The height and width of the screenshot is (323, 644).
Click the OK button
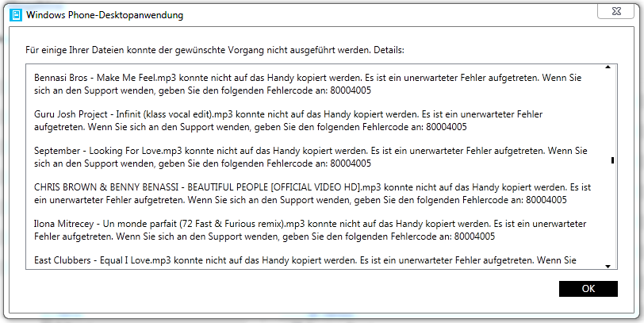[x=588, y=289]
